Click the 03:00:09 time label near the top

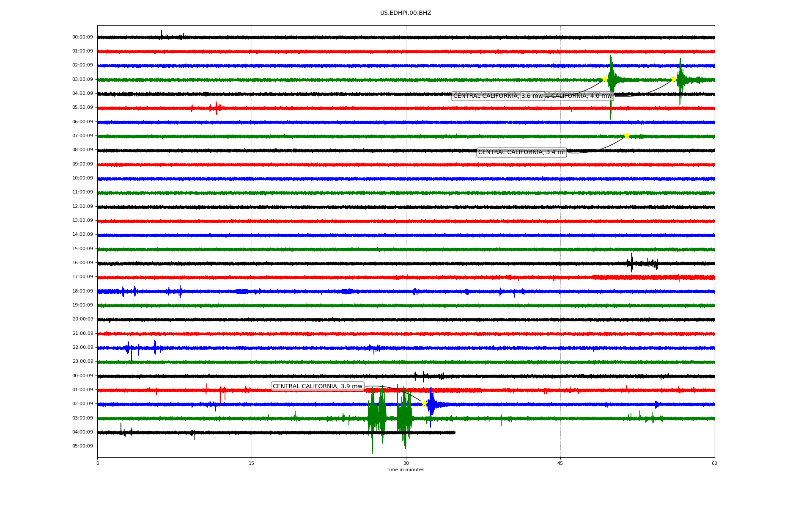[x=82, y=79]
